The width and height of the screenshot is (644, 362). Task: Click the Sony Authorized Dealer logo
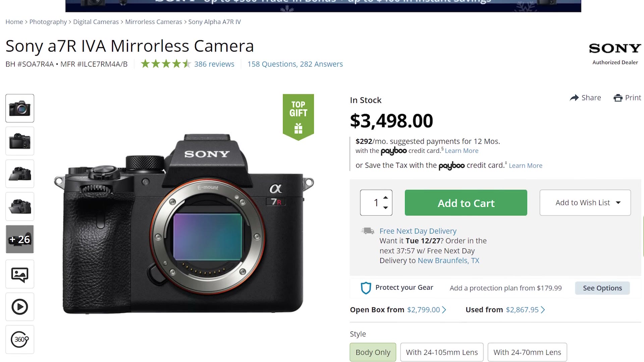point(615,53)
